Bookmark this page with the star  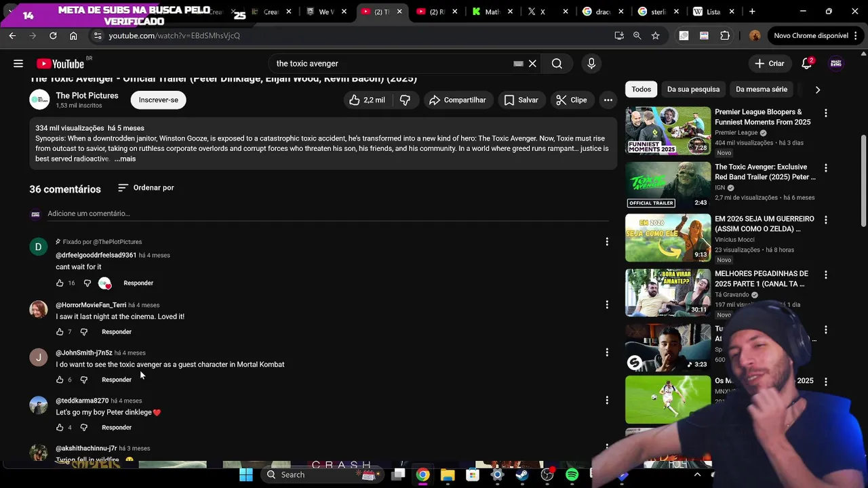[x=655, y=35]
